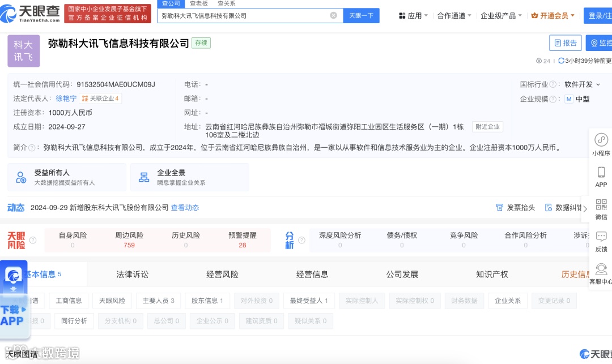This screenshot has width=612, height=364.
Task: Open the 公司发展 tab
Action: (402, 275)
